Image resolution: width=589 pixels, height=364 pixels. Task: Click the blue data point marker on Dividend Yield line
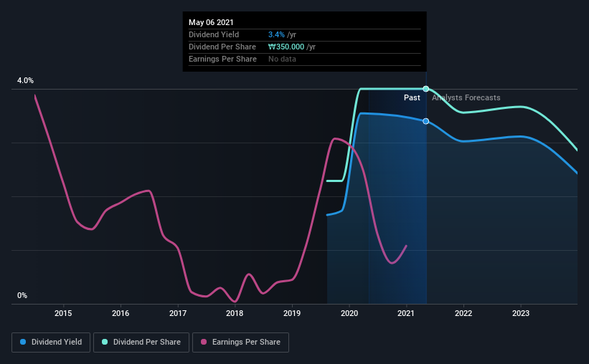tap(425, 121)
